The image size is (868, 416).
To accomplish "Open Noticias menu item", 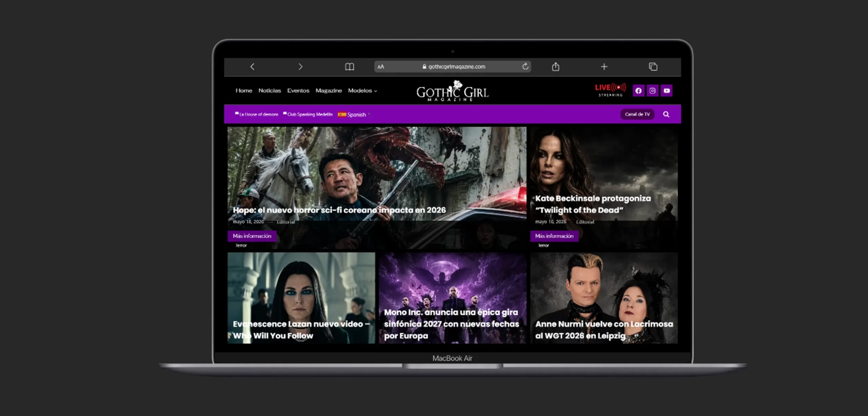I will coord(270,91).
